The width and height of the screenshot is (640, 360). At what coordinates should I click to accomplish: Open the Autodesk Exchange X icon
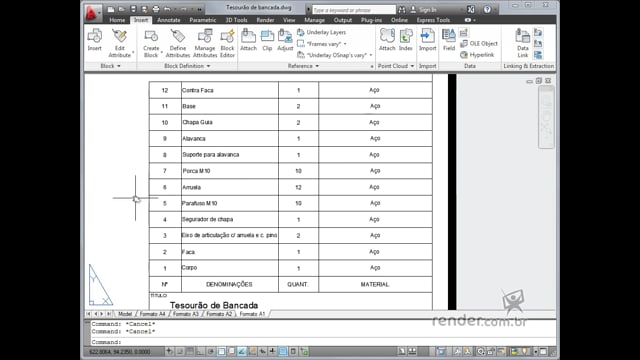point(471,9)
